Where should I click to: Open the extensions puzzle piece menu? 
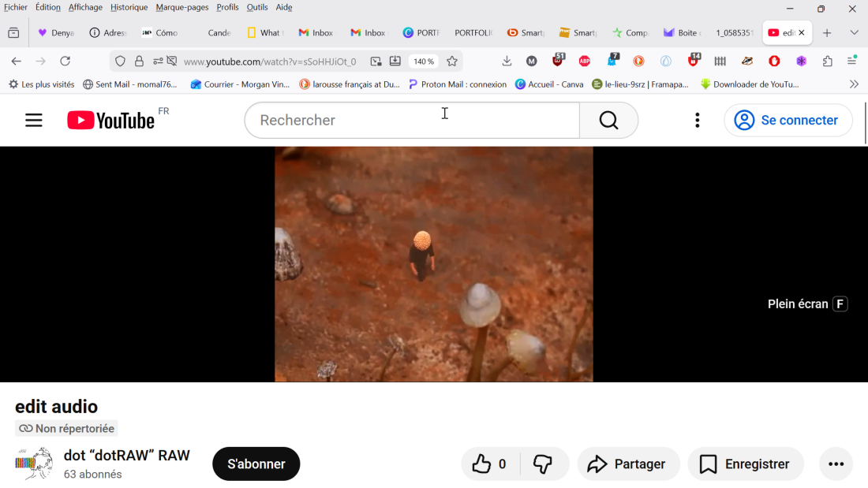point(828,61)
